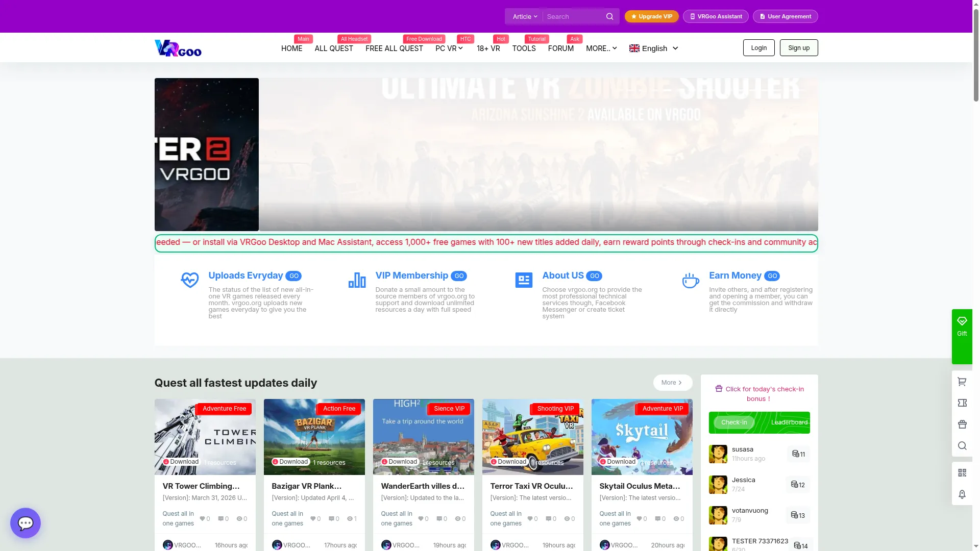Viewport: 980px width, 551px height.
Task: Click the like heart on Terror Taxi card
Action: pyautogui.click(x=530, y=519)
